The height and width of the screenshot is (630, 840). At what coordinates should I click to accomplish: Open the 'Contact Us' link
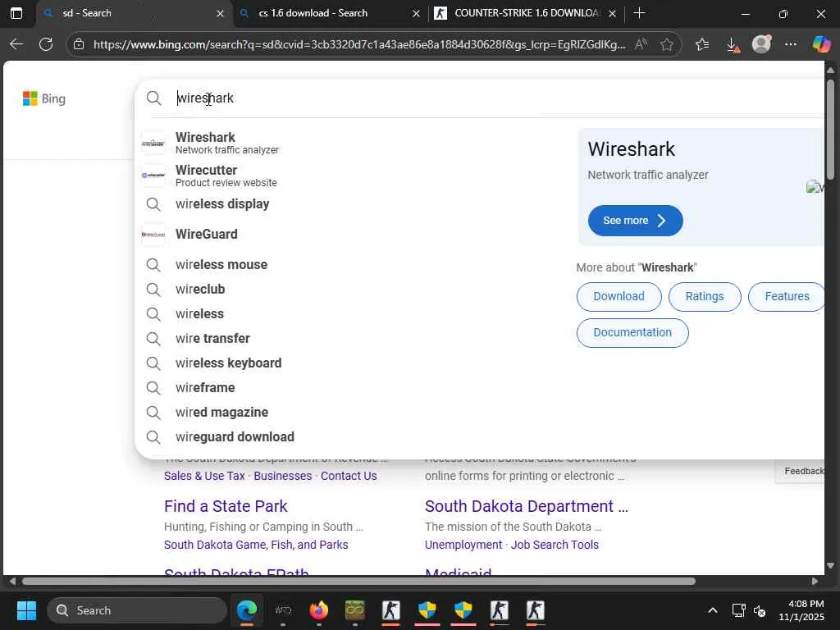click(x=349, y=476)
